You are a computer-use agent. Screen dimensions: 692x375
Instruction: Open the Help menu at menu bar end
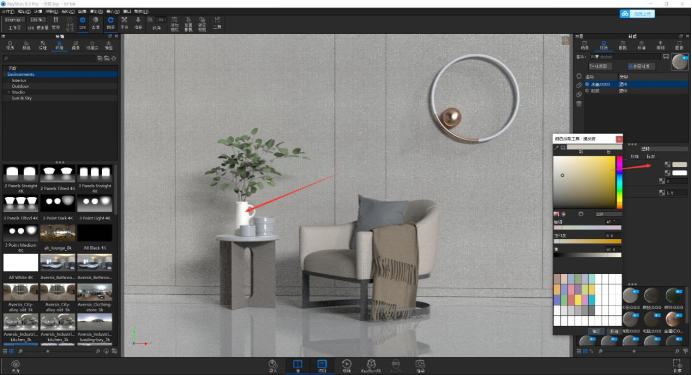(x=141, y=11)
